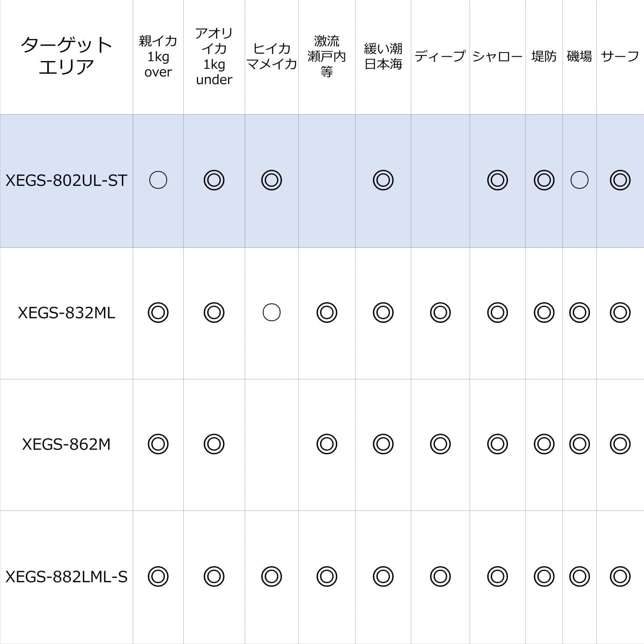Viewport: 644px width, 644px height.
Task: Click the サーフ column header
Action: point(620,56)
